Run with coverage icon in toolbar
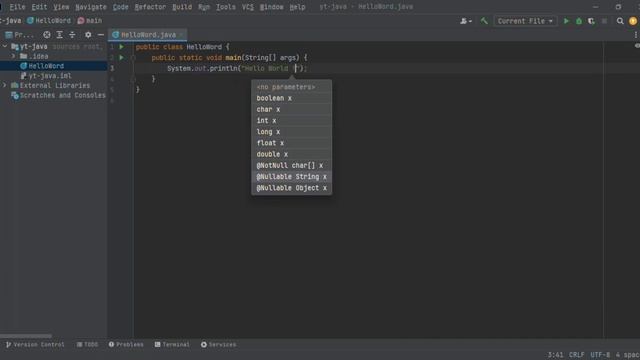 point(591,21)
